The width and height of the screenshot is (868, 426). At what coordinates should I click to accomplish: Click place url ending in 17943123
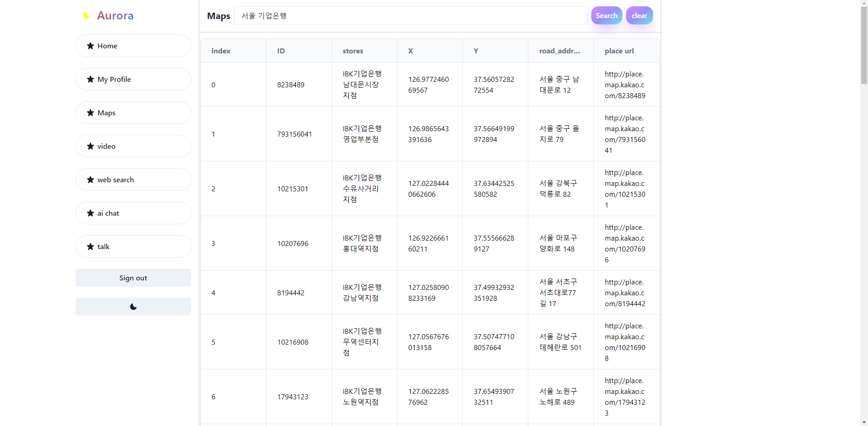tap(625, 397)
